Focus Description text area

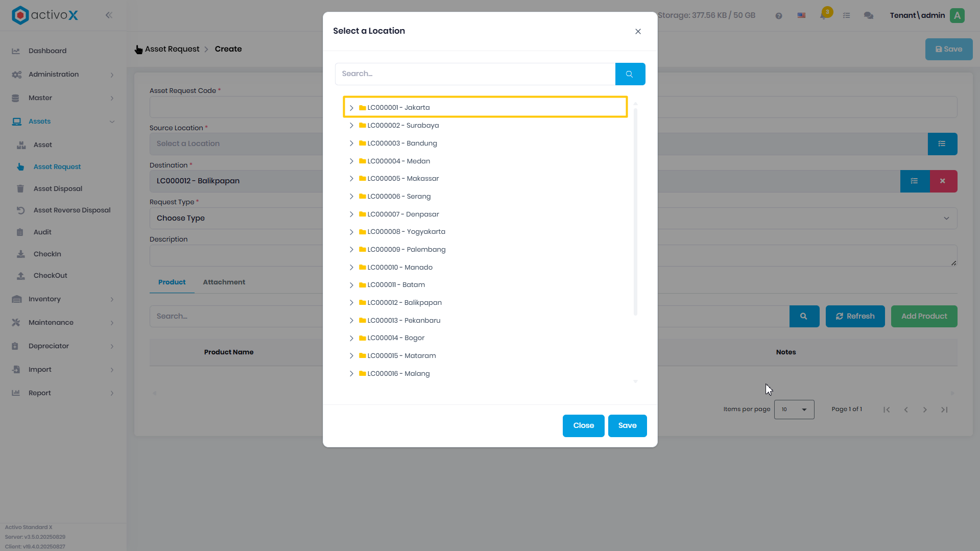554,256
